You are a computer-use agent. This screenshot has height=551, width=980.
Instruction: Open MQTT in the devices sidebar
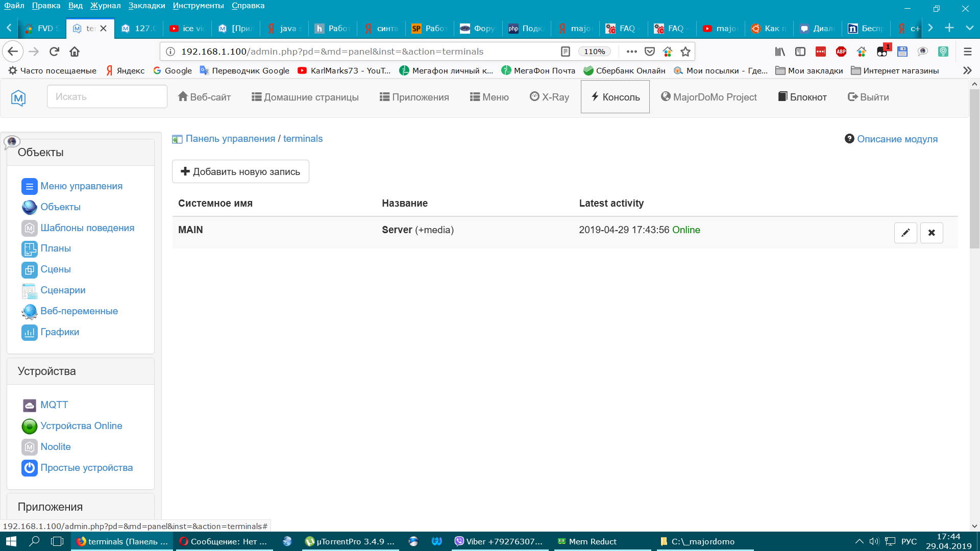pyautogui.click(x=54, y=405)
